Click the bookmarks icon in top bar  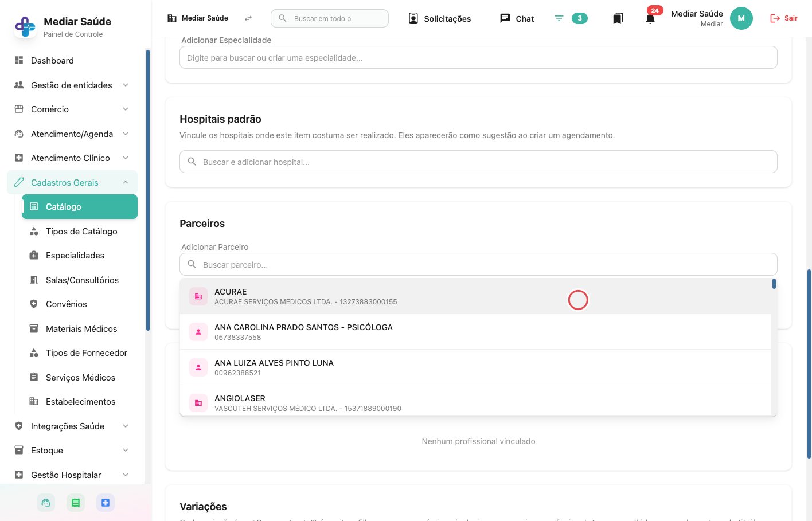point(618,19)
